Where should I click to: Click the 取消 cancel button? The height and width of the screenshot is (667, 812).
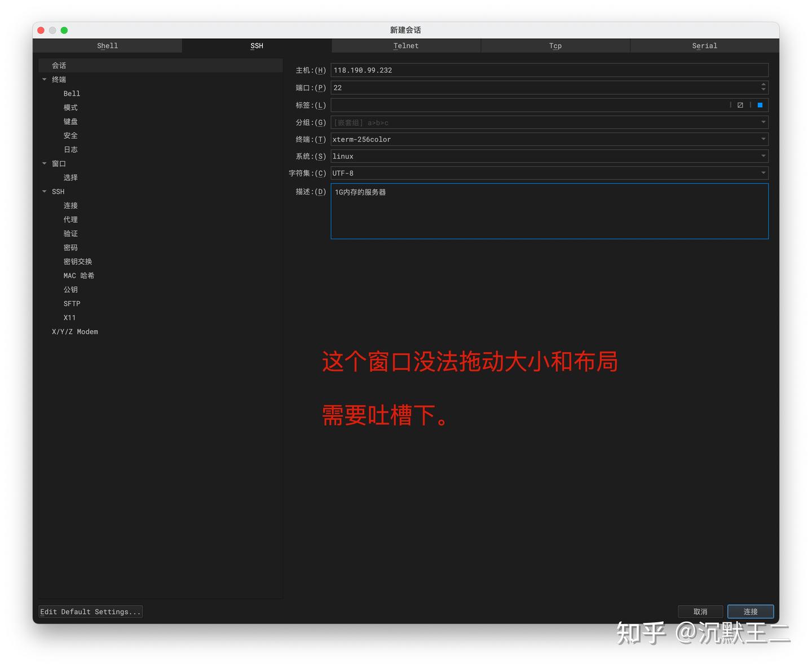[700, 611]
